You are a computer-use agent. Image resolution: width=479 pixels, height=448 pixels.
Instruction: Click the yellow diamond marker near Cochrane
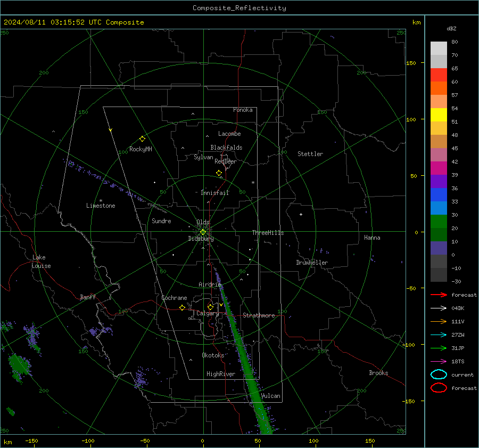click(x=182, y=307)
